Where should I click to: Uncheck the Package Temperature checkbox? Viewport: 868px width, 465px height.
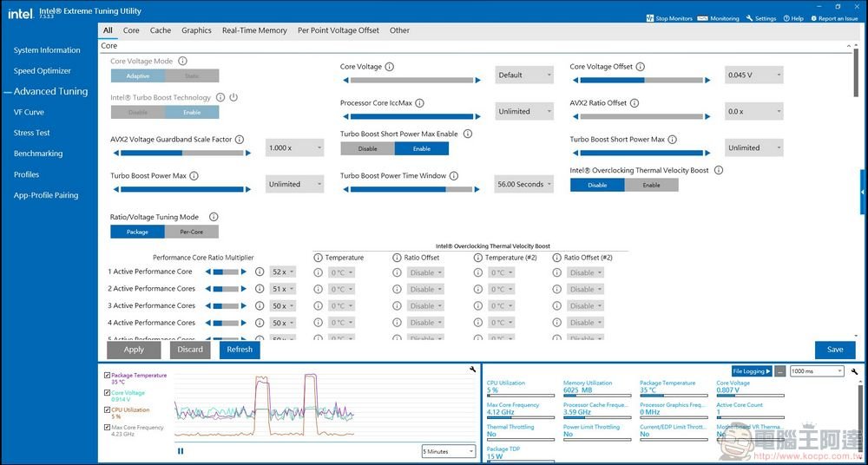107,376
